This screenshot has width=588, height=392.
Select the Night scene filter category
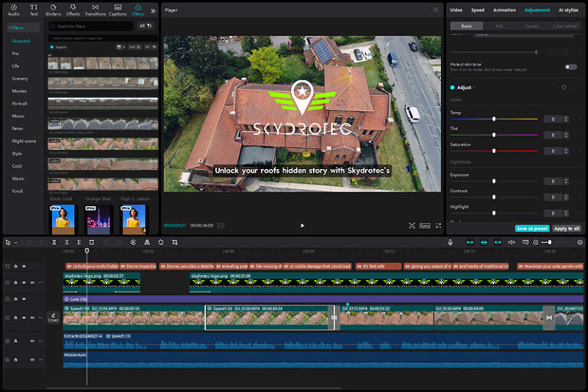pyautogui.click(x=24, y=141)
